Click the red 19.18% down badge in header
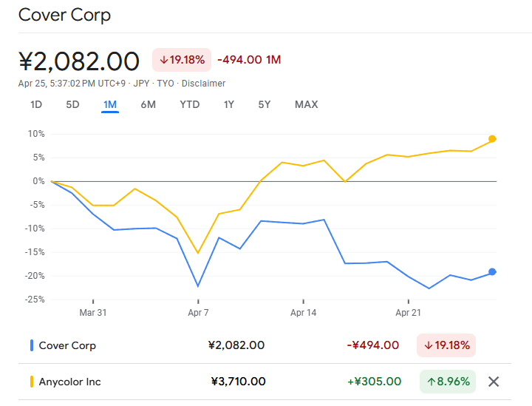This screenshot has width=532, height=406. click(x=182, y=60)
